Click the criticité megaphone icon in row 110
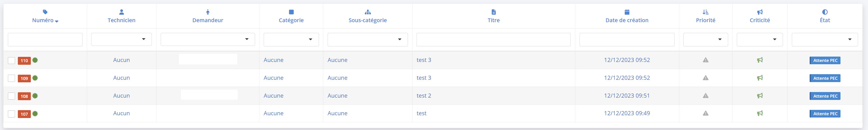Screen dimensions: 868x130 click(x=759, y=60)
